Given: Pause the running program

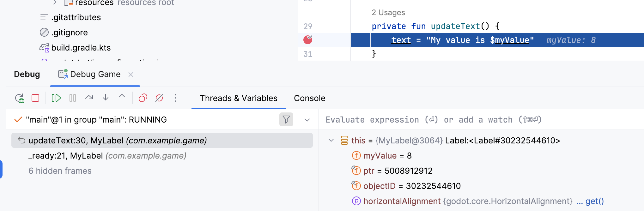Looking at the screenshot, I should 73,98.
